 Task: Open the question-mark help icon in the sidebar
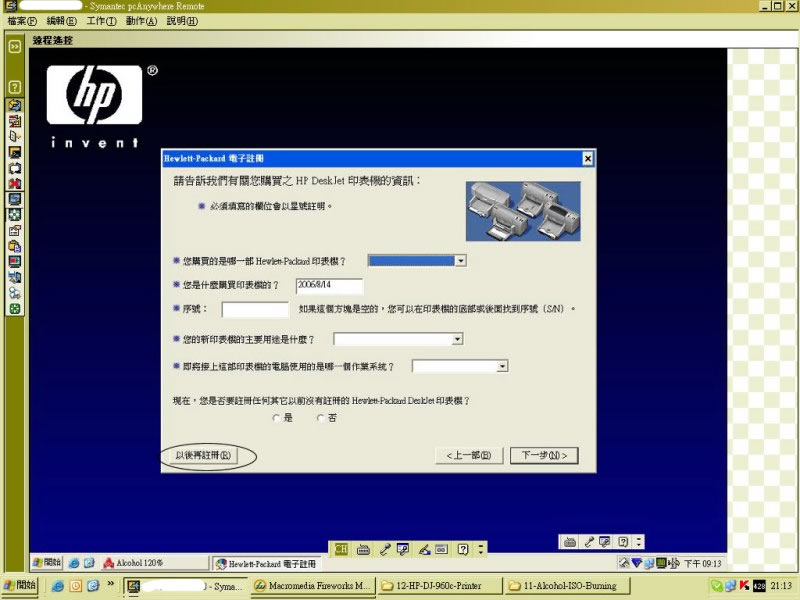tap(15, 87)
